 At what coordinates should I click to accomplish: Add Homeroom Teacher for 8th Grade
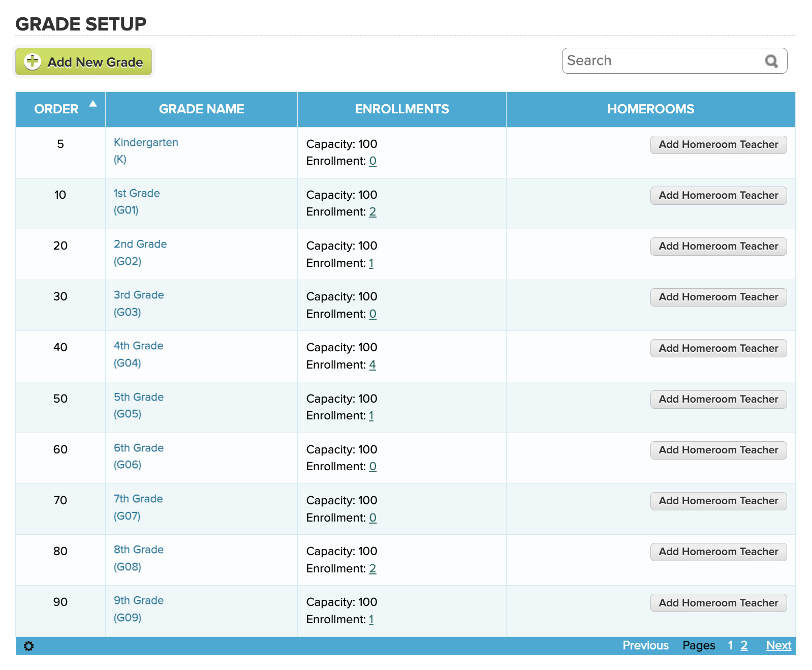[x=719, y=552]
